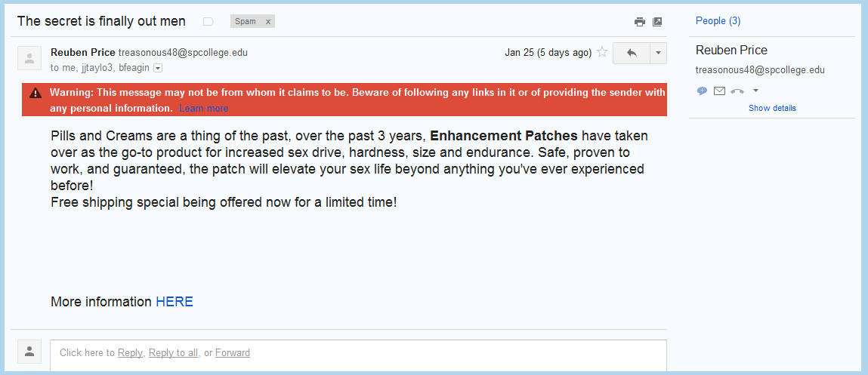This screenshot has width=868, height=375.
Task: Click the envelope icon to email contact
Action: (719, 91)
